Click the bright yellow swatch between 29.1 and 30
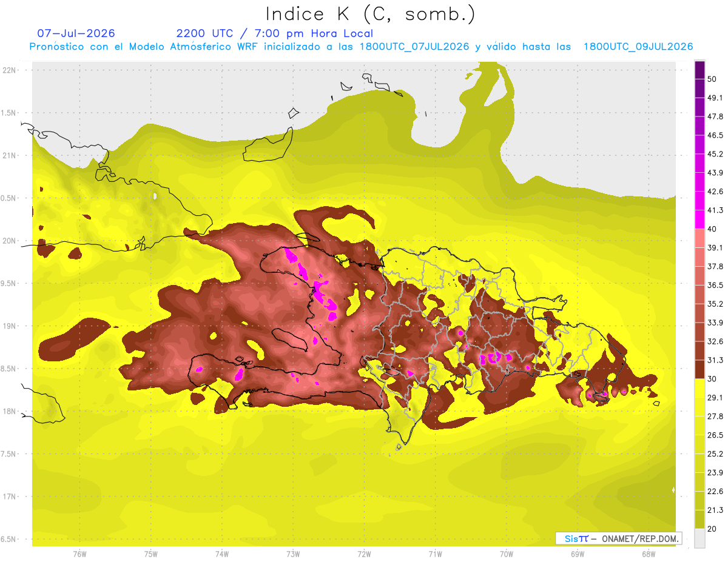Screen dimensions: 728x562 tap(699, 388)
